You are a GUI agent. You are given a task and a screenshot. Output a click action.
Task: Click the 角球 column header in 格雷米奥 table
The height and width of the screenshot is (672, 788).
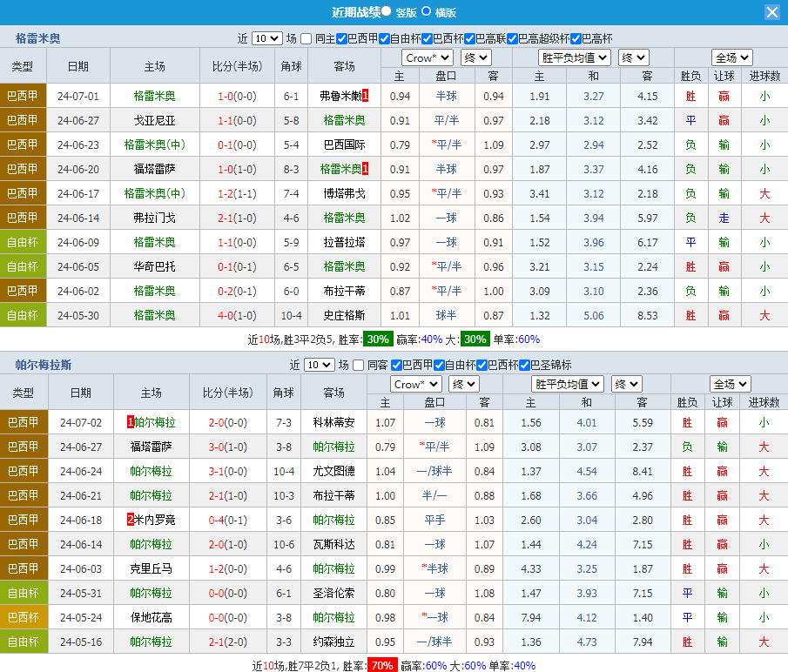point(291,66)
